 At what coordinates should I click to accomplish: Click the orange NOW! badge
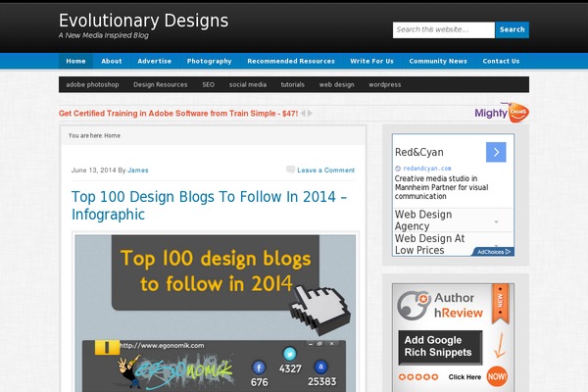(x=497, y=376)
